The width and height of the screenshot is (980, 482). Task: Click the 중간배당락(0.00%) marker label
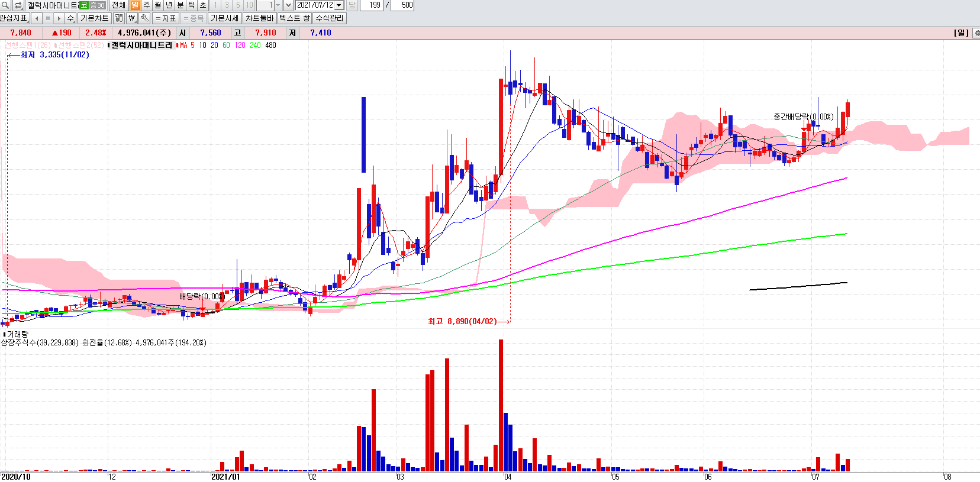coord(803,117)
